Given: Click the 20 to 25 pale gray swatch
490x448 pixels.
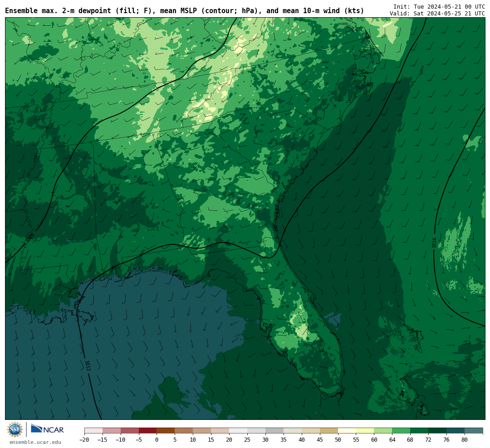Looking at the screenshot, I should (x=239, y=431).
